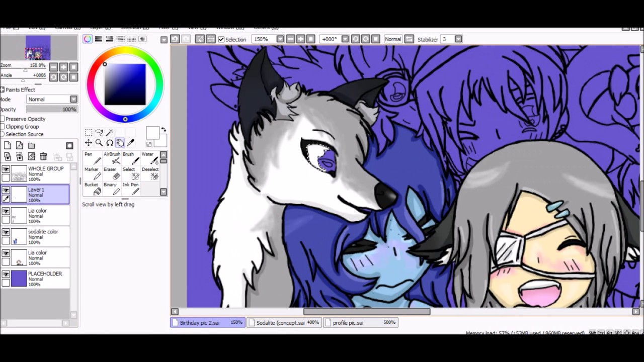Viewport: 644px width, 362px height.
Task: Click the navigator thumbnail preview
Action: [38, 48]
